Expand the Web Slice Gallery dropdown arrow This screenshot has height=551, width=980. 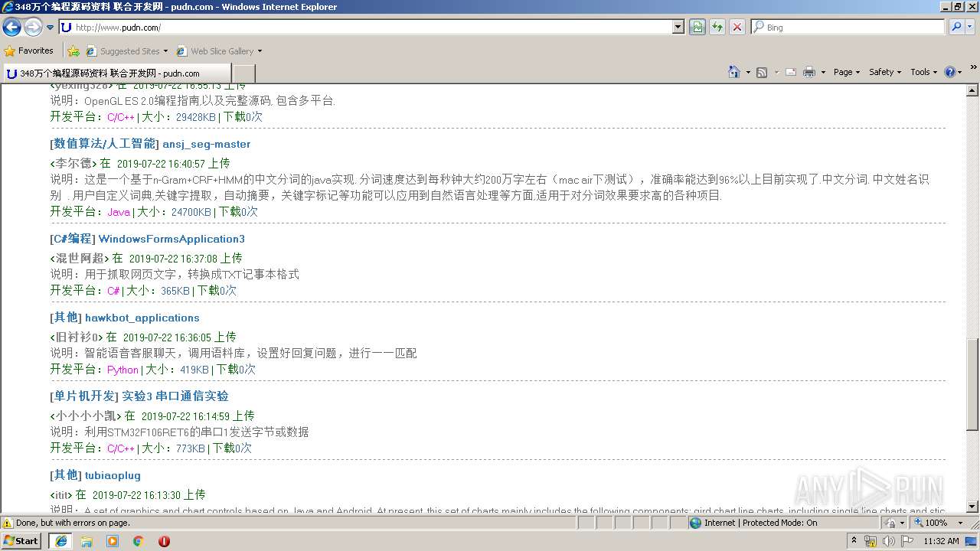pyautogui.click(x=260, y=51)
